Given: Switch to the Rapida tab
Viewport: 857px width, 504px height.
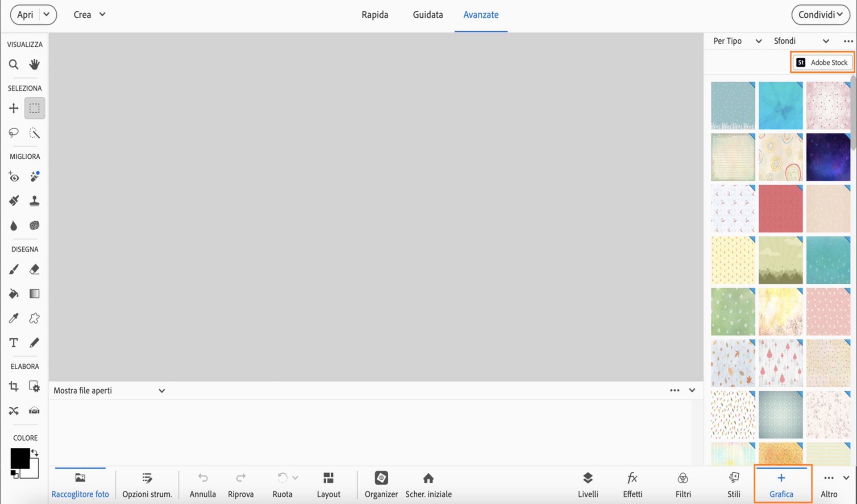Looking at the screenshot, I should 374,15.
